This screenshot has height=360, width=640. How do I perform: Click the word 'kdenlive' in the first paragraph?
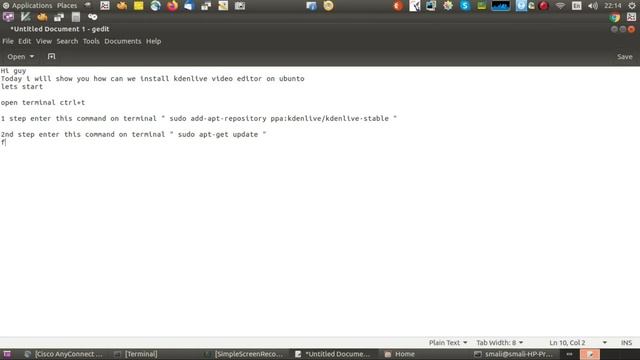[x=190, y=78]
